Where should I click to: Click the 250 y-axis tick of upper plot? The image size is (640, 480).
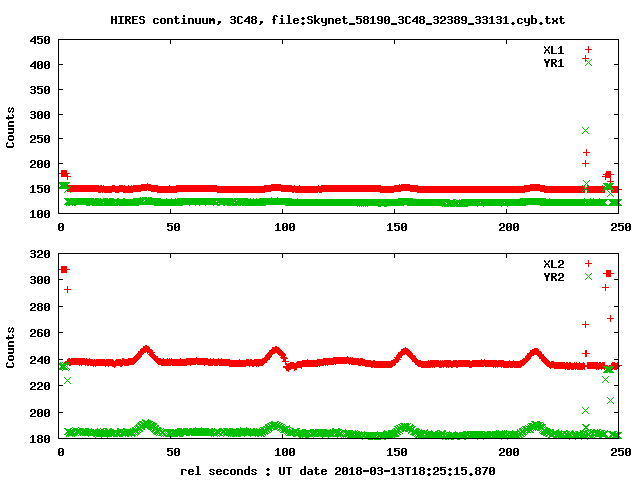(x=40, y=139)
